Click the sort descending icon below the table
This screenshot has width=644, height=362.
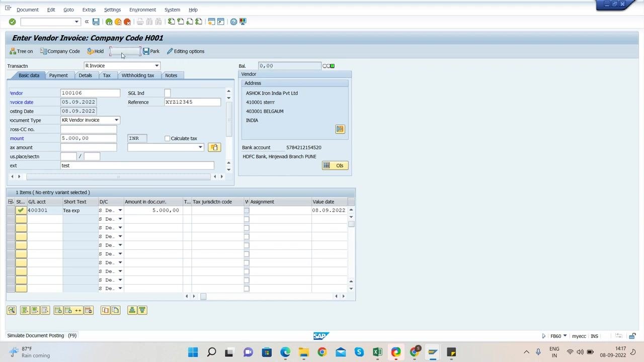click(x=142, y=310)
